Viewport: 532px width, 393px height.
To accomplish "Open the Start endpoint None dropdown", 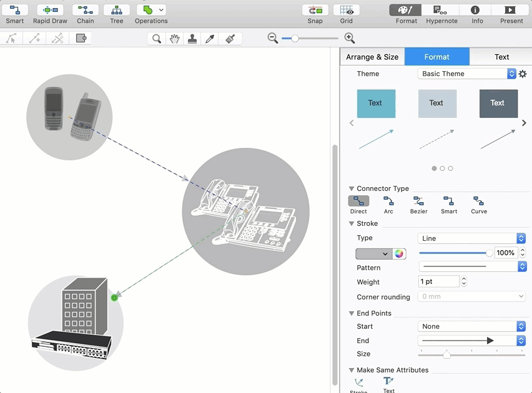I will (471, 326).
